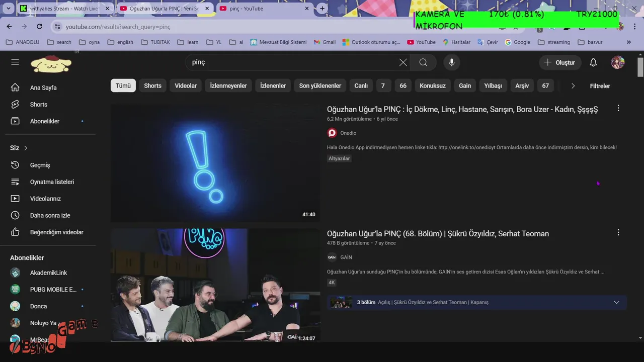Clear the search box with X icon

[x=403, y=62]
